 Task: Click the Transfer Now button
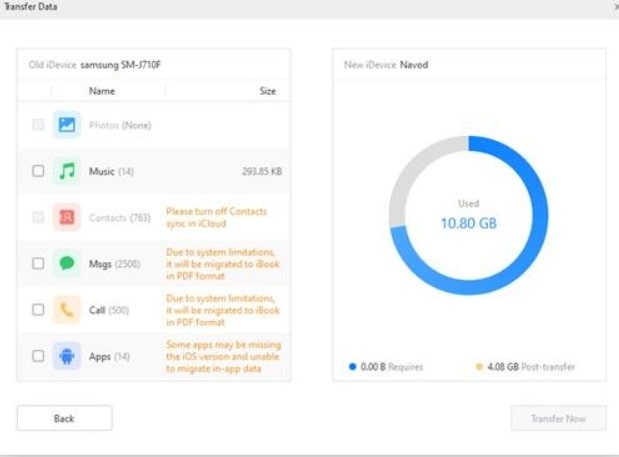click(558, 418)
